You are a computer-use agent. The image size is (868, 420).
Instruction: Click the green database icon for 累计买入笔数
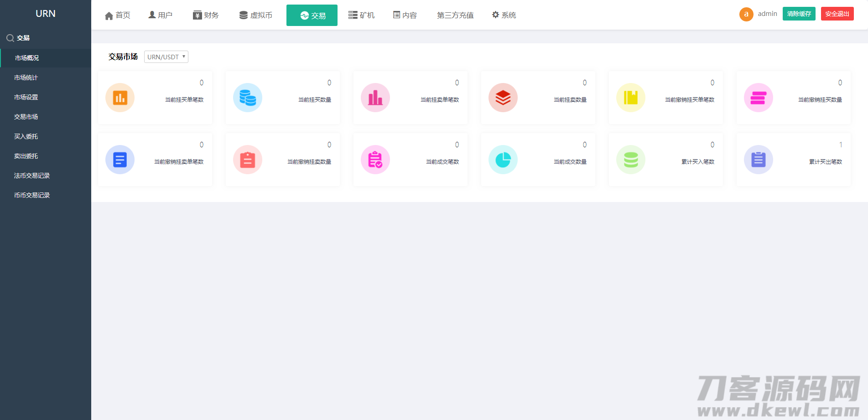pyautogui.click(x=631, y=160)
